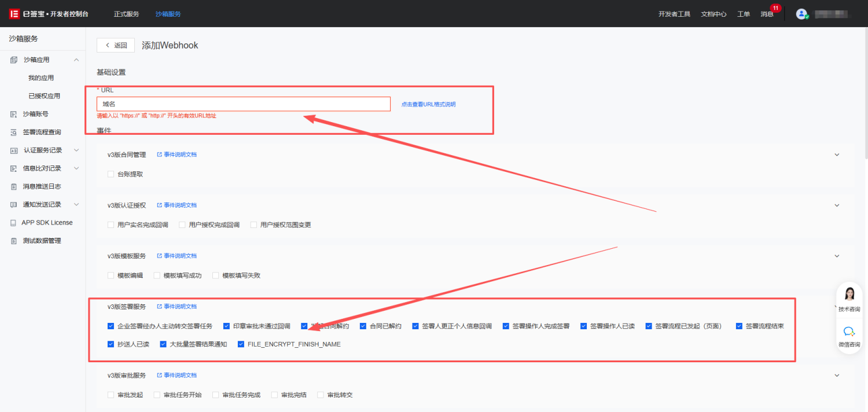This screenshot has width=868, height=412.
Task: Open APP SDK License page
Action: [x=47, y=223]
